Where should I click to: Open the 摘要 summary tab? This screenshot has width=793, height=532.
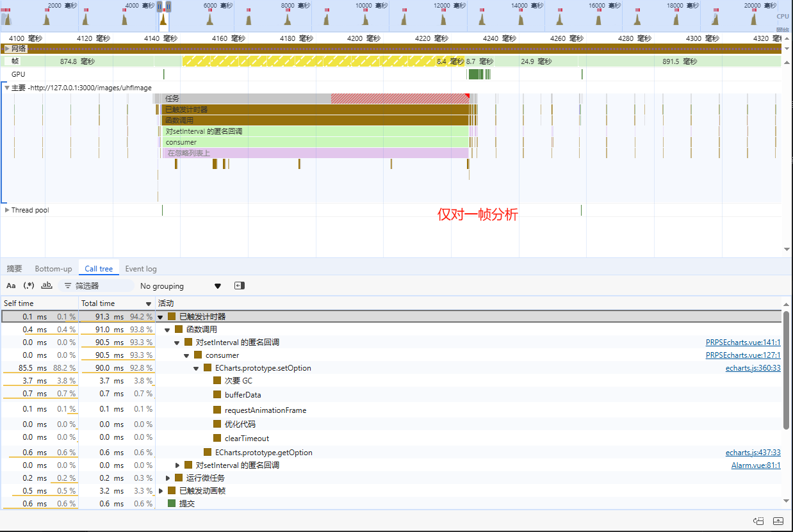(14, 269)
